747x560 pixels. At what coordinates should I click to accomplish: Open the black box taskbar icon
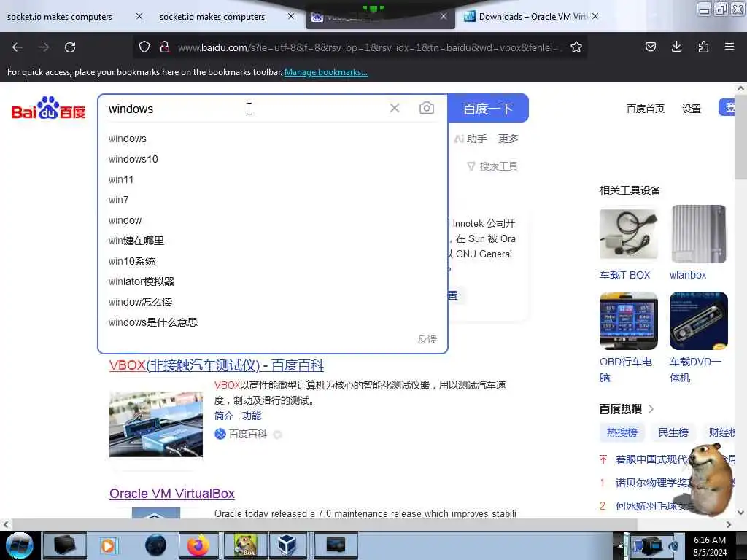click(65, 545)
